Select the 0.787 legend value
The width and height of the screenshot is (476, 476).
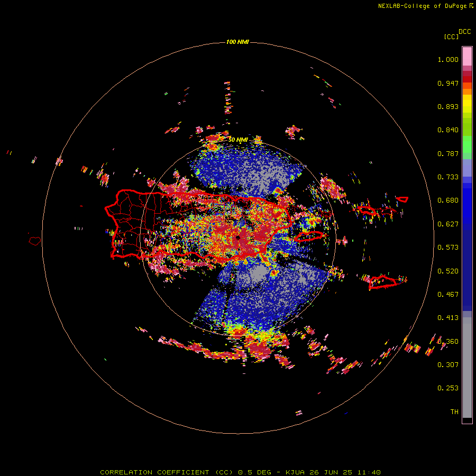tap(448, 153)
